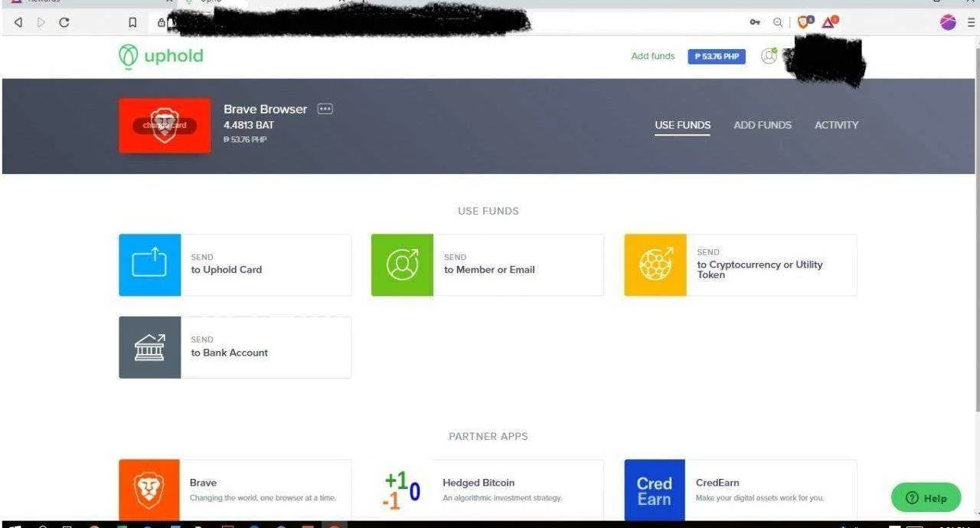980x528 pixels.
Task: Open the browser hamburger menu
Action: coord(971,22)
